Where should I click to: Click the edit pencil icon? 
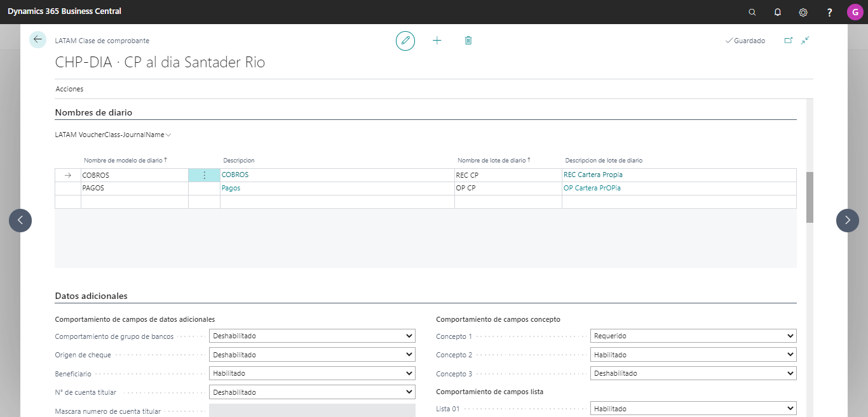[x=405, y=41]
